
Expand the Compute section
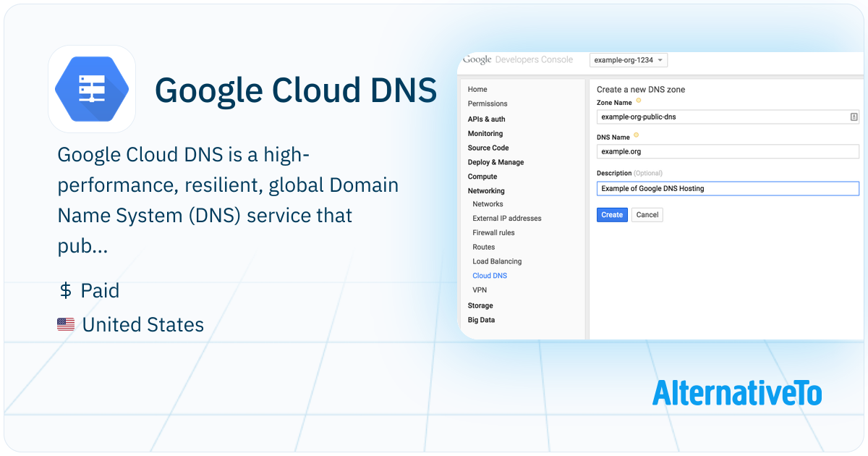click(482, 177)
